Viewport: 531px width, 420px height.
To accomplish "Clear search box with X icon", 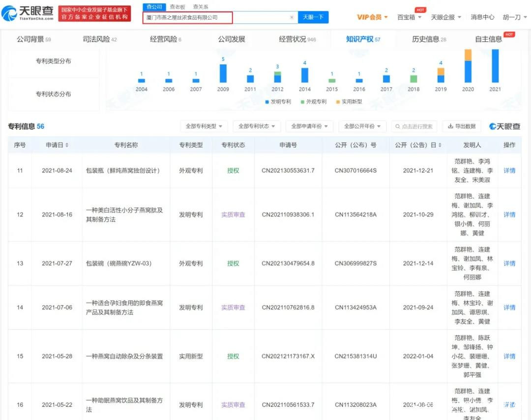I will click(x=292, y=17).
